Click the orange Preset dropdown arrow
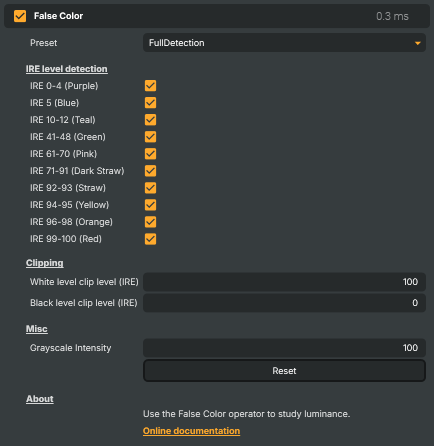The width and height of the screenshot is (434, 446). pyautogui.click(x=417, y=43)
